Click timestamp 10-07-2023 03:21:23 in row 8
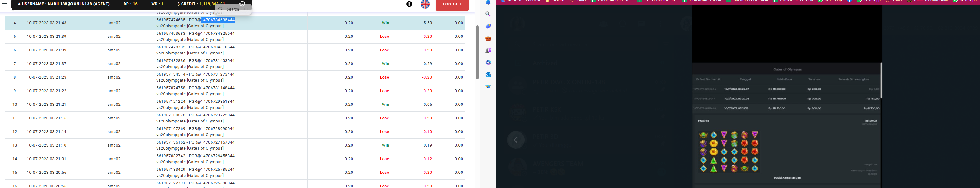 pos(46,77)
